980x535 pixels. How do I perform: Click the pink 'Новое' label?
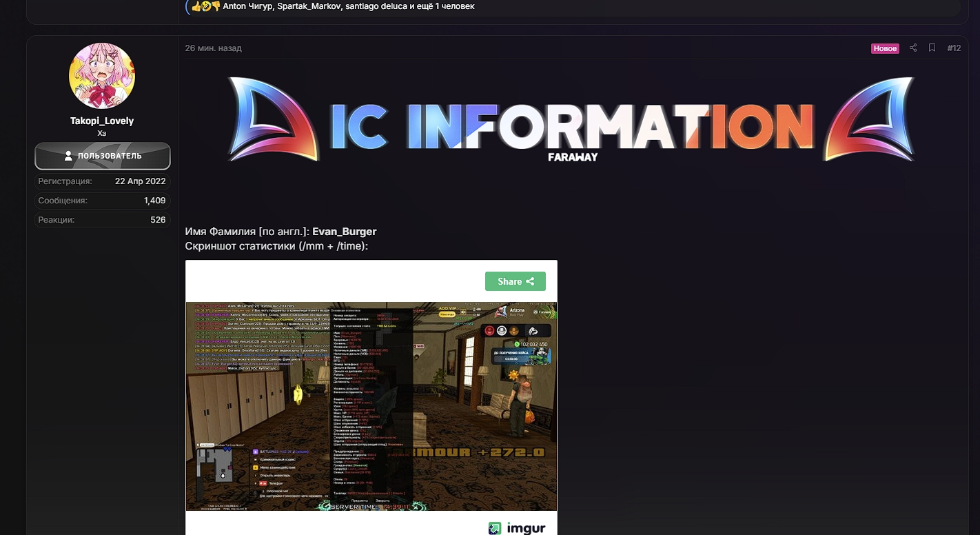885,48
